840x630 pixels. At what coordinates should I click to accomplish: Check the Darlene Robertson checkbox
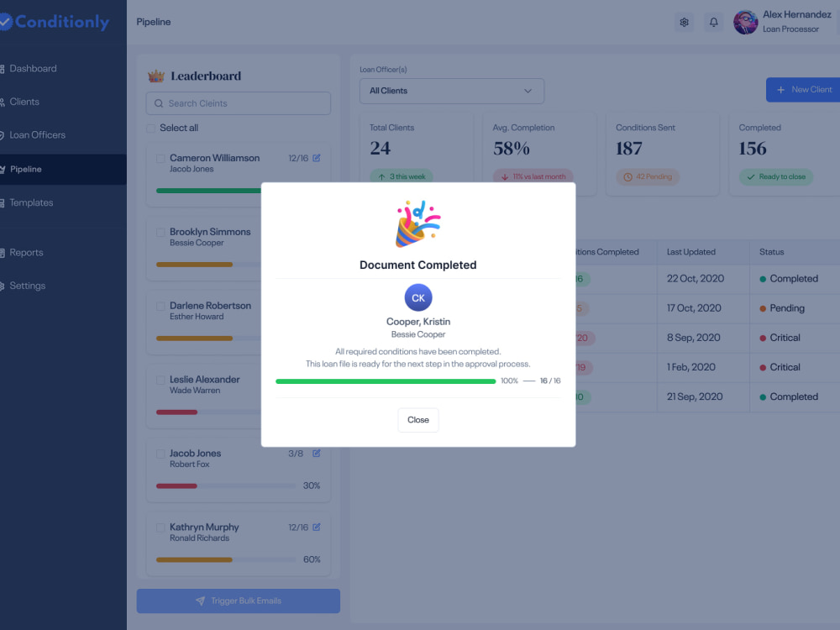(160, 307)
